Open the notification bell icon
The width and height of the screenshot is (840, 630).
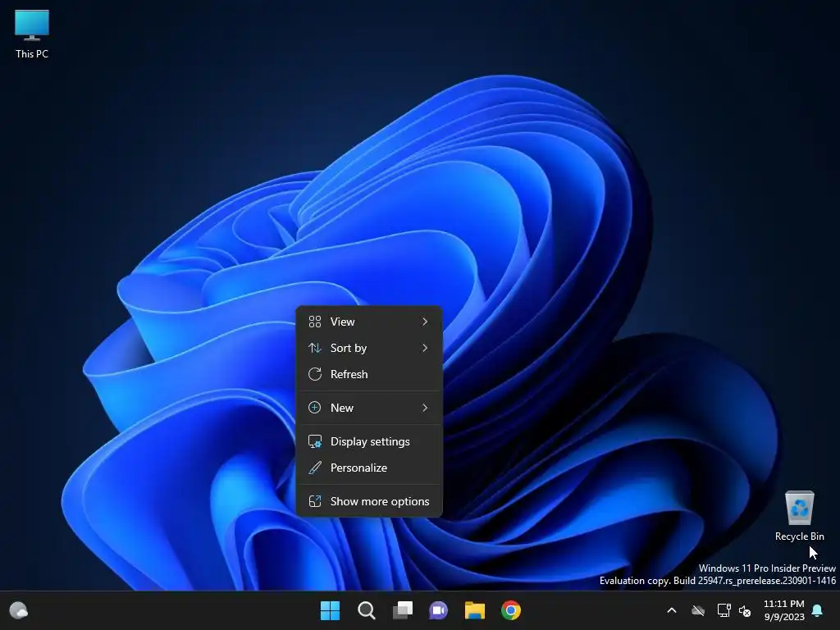[818, 610]
